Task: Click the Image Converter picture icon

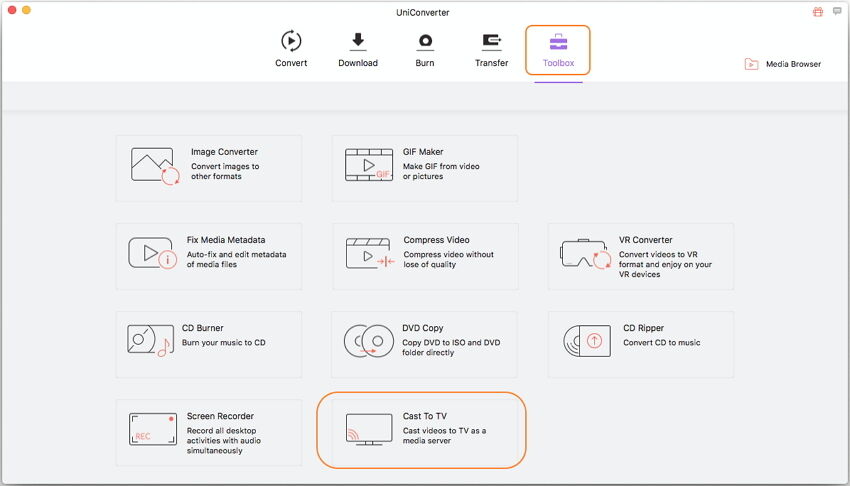Action: (155, 166)
